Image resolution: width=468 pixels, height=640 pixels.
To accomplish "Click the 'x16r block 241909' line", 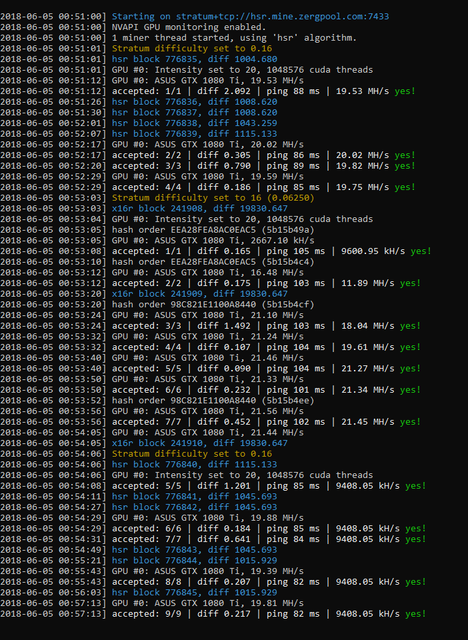I will 144,293.
